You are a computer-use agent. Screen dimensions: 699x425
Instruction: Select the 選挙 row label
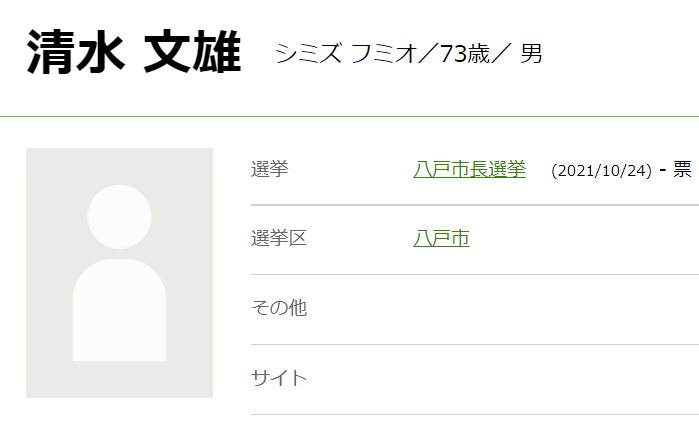click(x=269, y=170)
